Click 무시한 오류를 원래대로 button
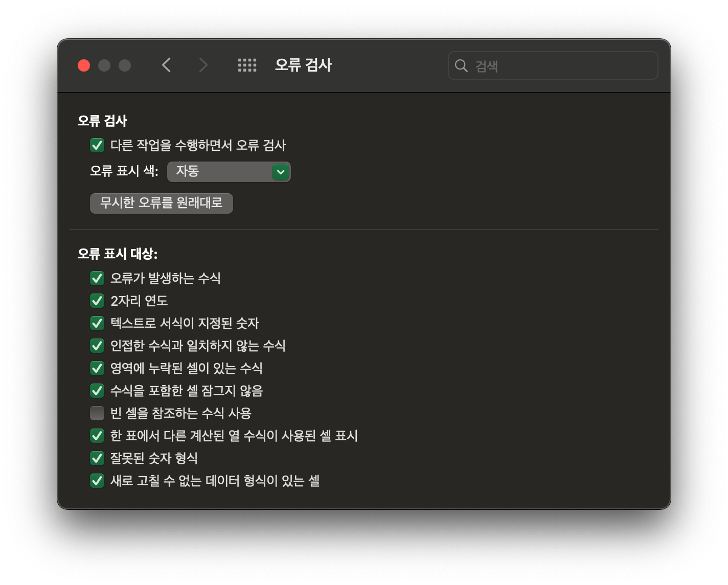This screenshot has height=585, width=728. point(162,203)
